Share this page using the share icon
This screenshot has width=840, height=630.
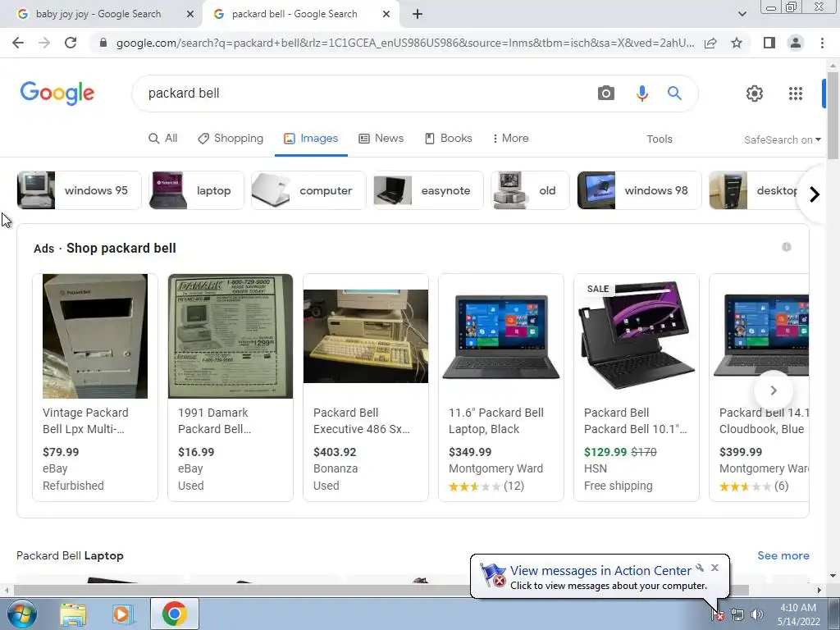click(x=710, y=43)
